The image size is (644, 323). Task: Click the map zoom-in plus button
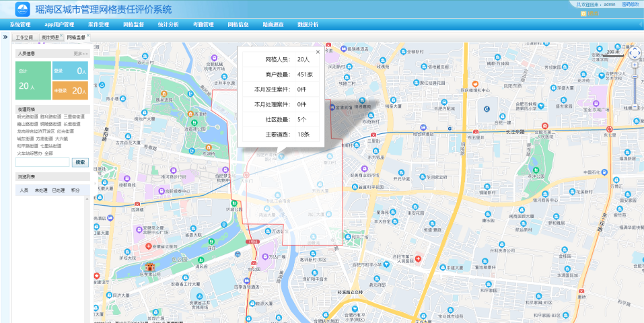635,66
